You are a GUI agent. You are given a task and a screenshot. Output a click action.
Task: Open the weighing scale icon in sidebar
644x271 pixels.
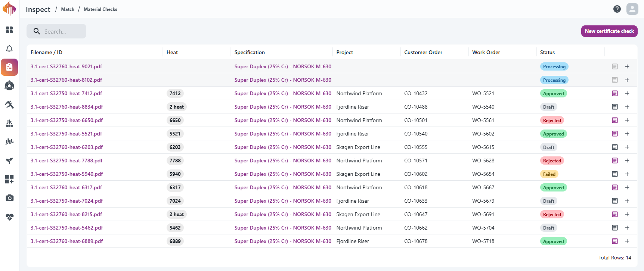pos(9,123)
